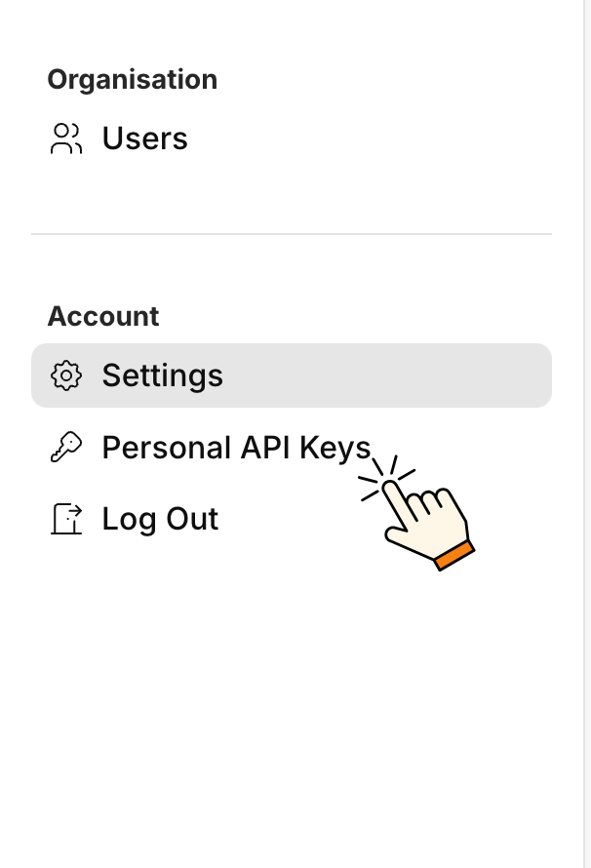Click the horizontal divider between sections
The width and height of the screenshot is (591, 868).
coord(291,234)
